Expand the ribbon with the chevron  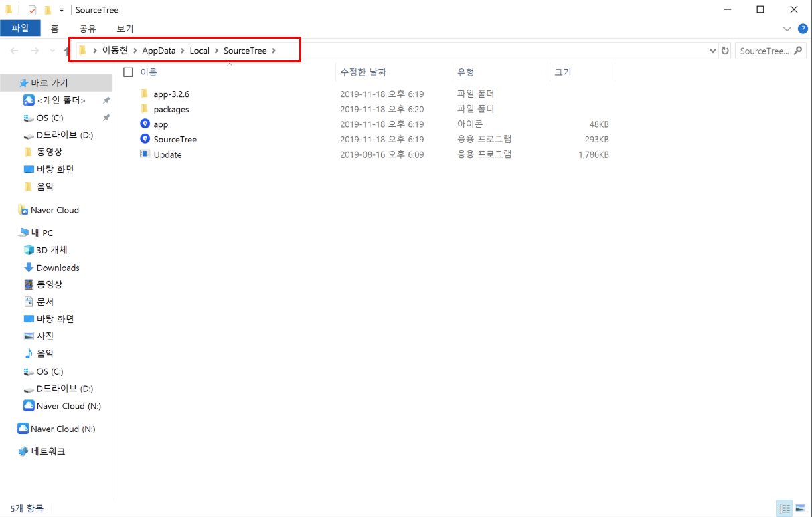787,29
